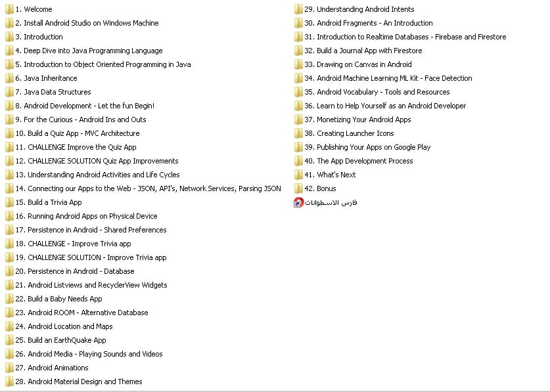Select folder icon of 3. Introduction
Screen dimensions: 550x392
(9, 37)
